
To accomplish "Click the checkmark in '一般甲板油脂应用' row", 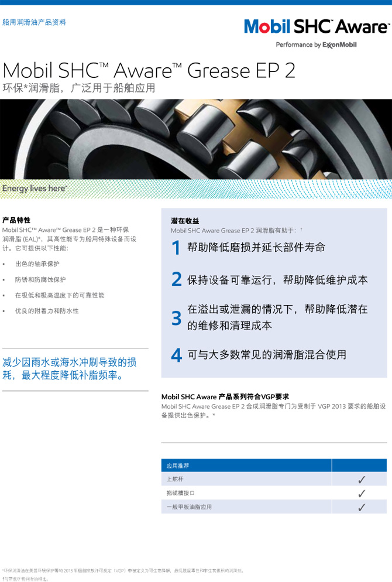I will coord(362,507).
